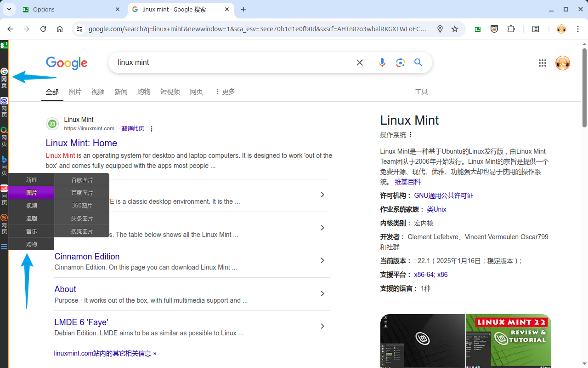Open the Linux Mint: Home link
The image size is (588, 368).
[81, 143]
